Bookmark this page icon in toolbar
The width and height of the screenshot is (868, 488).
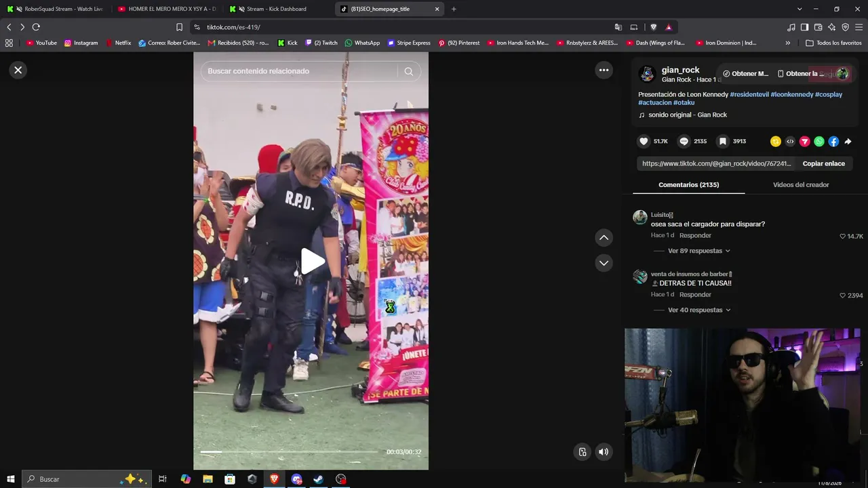tap(179, 27)
